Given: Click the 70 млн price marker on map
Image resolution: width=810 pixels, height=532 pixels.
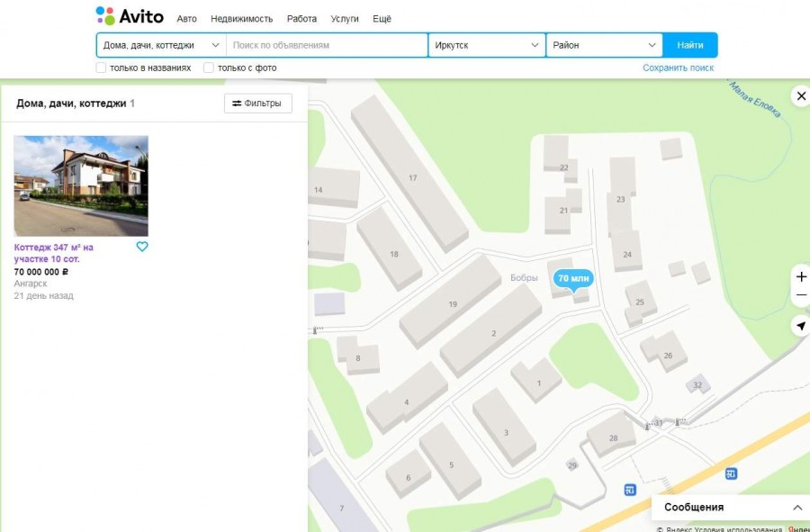Looking at the screenshot, I should coord(573,279).
